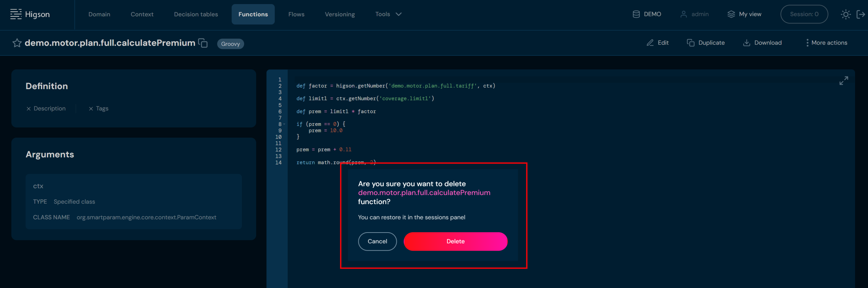Collapse the if block fold arrow on line 8

(x=284, y=124)
